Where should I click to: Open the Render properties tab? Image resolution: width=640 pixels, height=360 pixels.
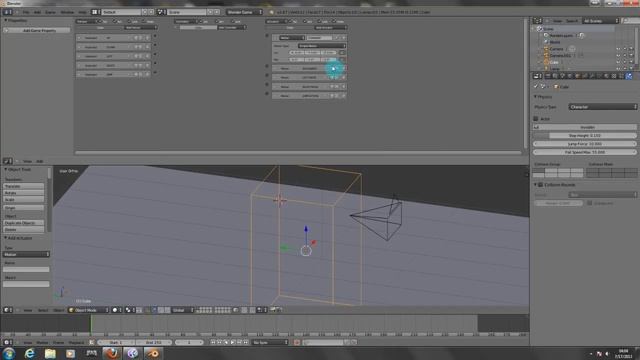[x=548, y=76]
